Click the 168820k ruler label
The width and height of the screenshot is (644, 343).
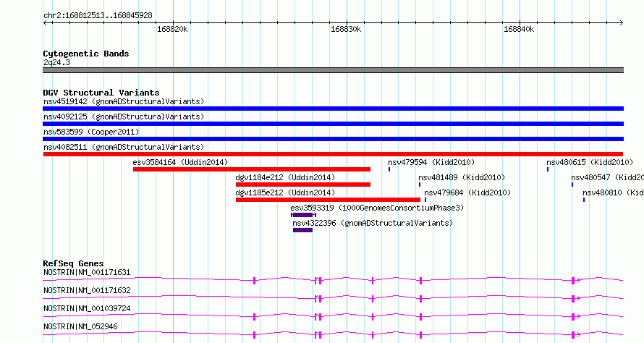click(172, 29)
